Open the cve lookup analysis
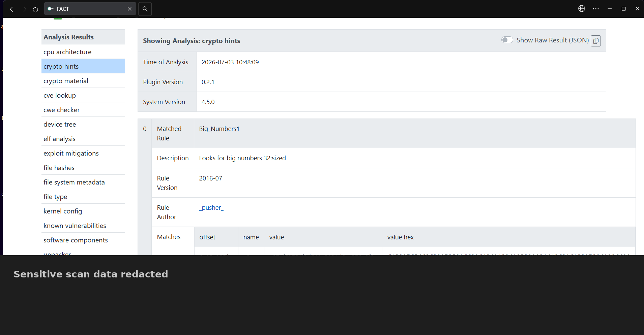The width and height of the screenshot is (644, 335). point(83,95)
